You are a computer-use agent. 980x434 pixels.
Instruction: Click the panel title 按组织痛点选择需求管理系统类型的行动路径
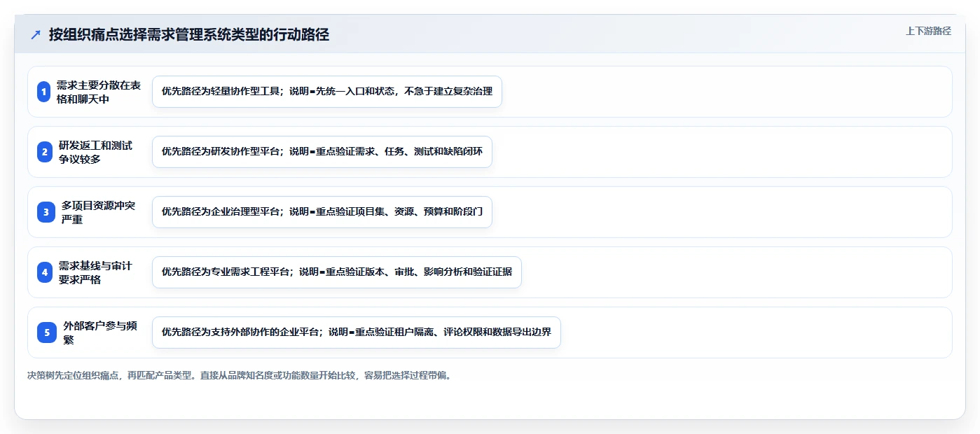pyautogui.click(x=189, y=34)
